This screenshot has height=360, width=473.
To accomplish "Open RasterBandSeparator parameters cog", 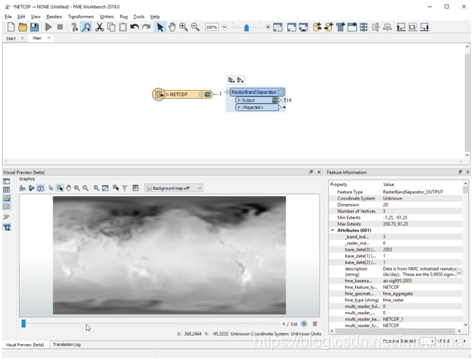I will (x=281, y=92).
